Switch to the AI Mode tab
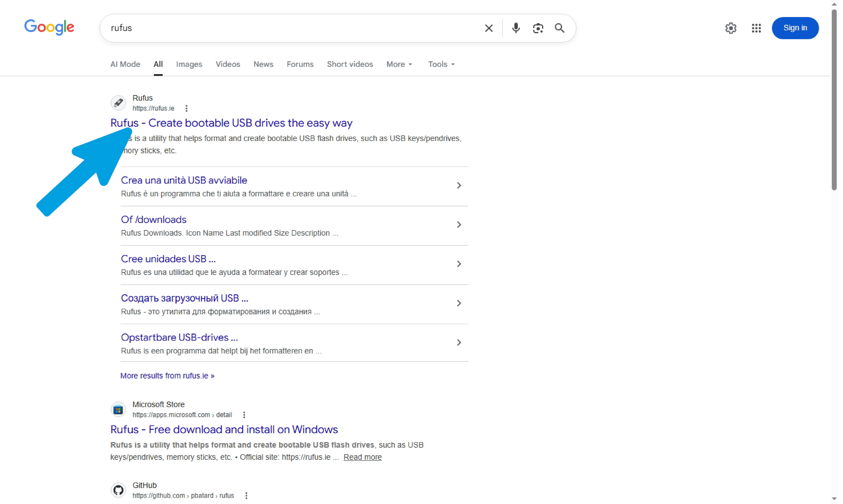Viewport: 843px width, 504px height. pos(126,65)
